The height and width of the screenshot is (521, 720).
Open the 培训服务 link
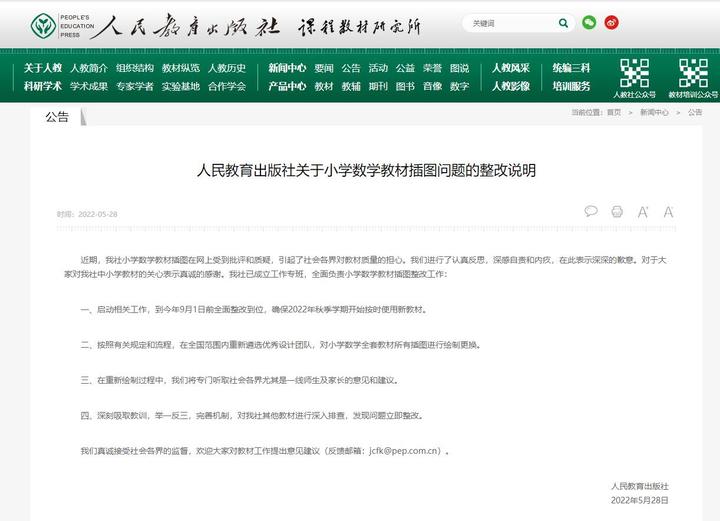tap(571, 86)
